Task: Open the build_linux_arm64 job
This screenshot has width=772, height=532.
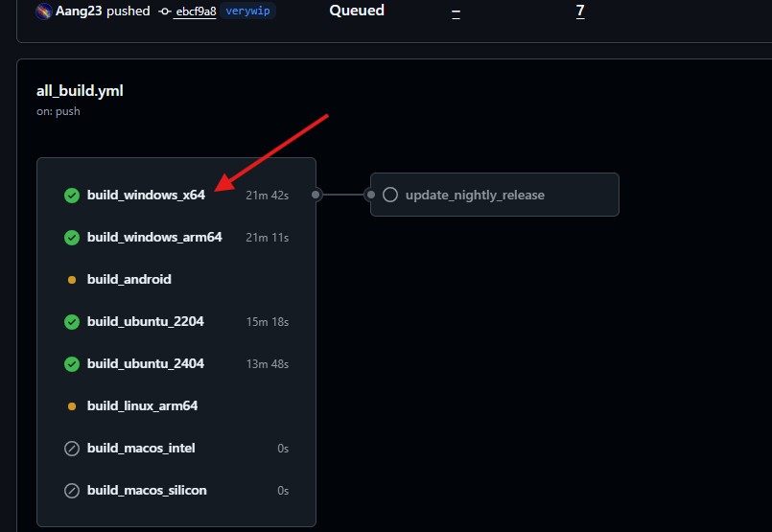Action: [x=142, y=406]
